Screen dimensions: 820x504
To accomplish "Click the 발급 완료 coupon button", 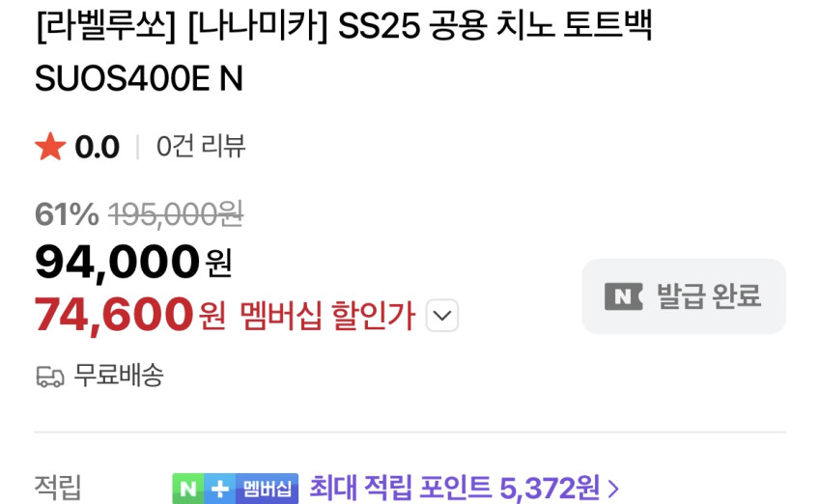I will pyautogui.click(x=684, y=296).
